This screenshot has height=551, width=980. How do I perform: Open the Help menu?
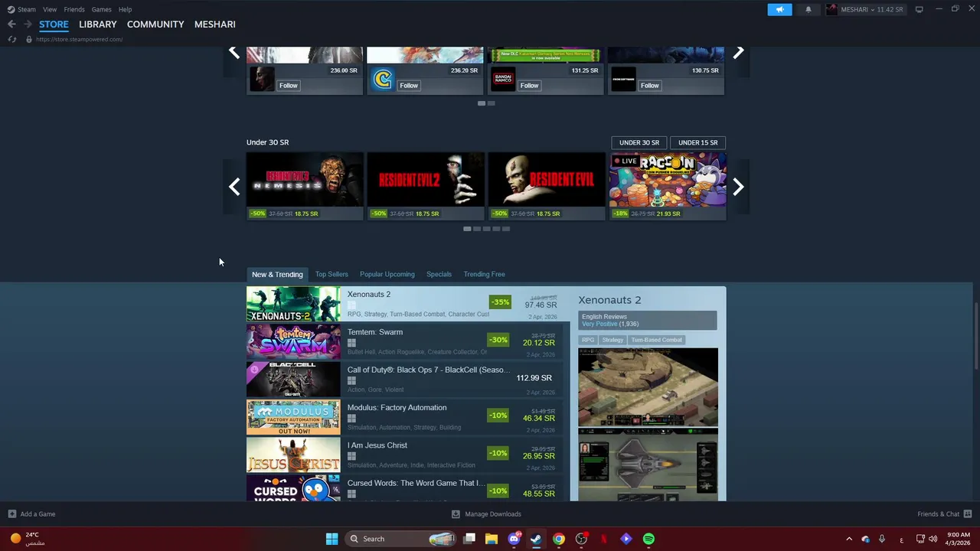125,9
